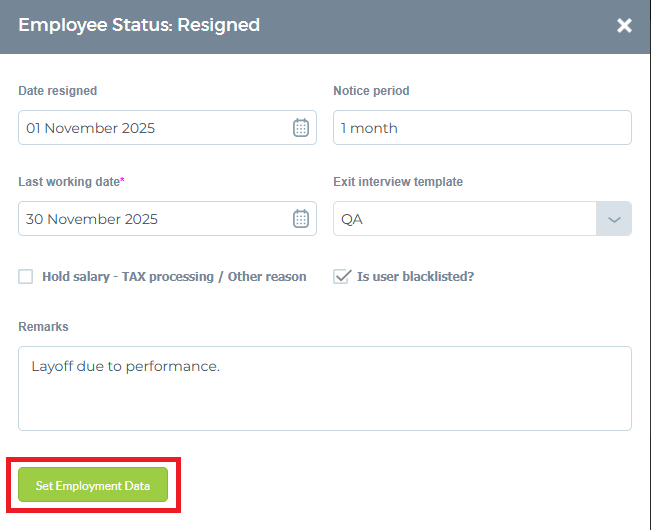This screenshot has width=651, height=530.
Task: Click the "Notice period" field label
Action: pyautogui.click(x=371, y=91)
